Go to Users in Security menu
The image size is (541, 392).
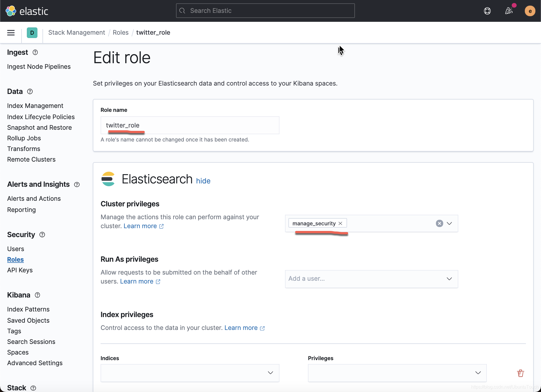16,249
